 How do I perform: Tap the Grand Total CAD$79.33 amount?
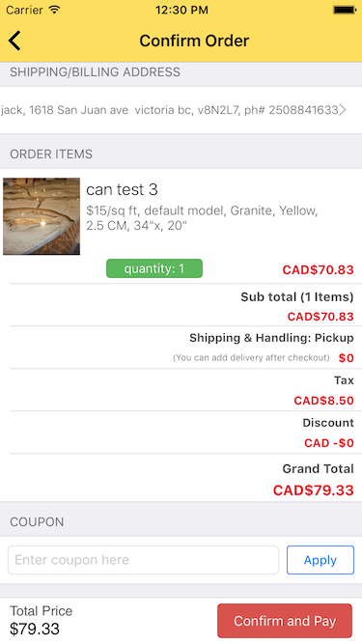313,490
